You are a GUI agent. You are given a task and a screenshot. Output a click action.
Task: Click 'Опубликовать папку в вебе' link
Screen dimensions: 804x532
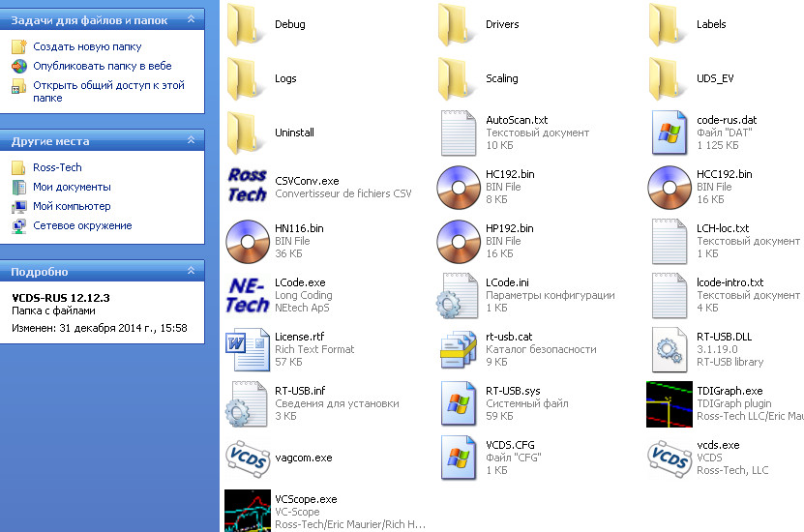point(102,66)
